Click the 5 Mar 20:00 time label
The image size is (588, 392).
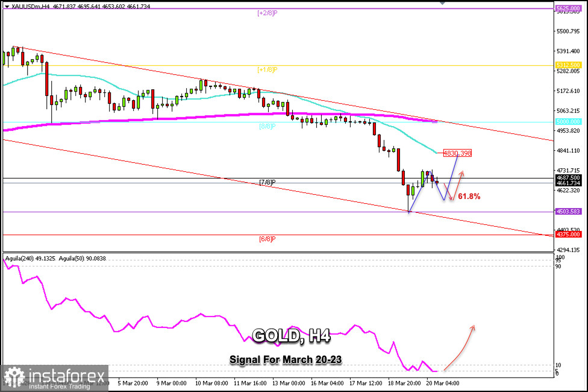(x=133, y=384)
